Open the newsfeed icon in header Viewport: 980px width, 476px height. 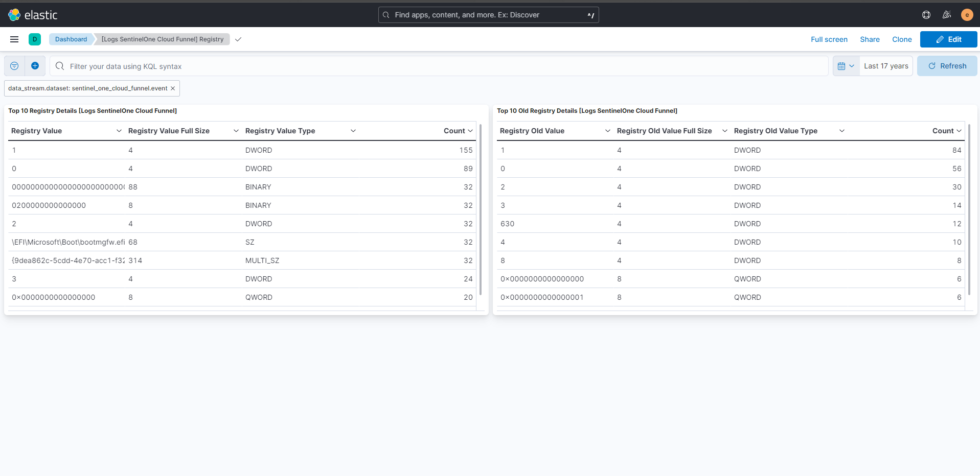(x=947, y=15)
